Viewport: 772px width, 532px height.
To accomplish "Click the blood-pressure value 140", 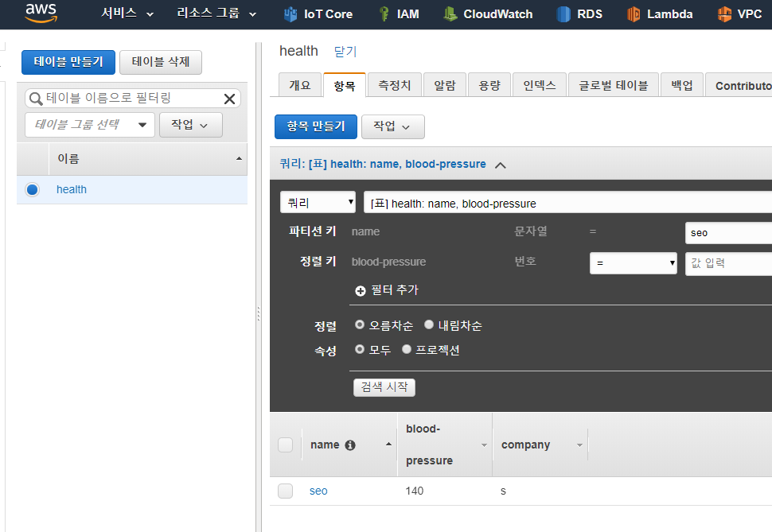I will [415, 491].
